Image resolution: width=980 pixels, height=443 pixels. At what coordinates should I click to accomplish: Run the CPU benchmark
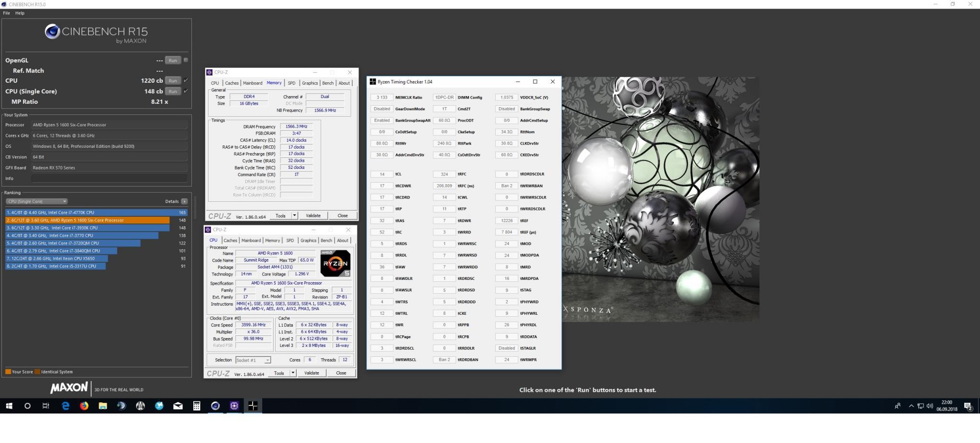coord(173,80)
